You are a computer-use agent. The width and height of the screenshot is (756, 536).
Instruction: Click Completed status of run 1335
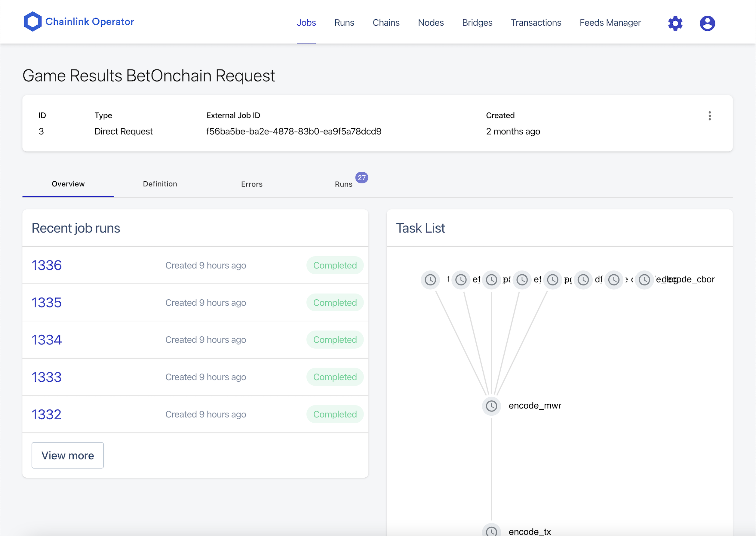(335, 303)
